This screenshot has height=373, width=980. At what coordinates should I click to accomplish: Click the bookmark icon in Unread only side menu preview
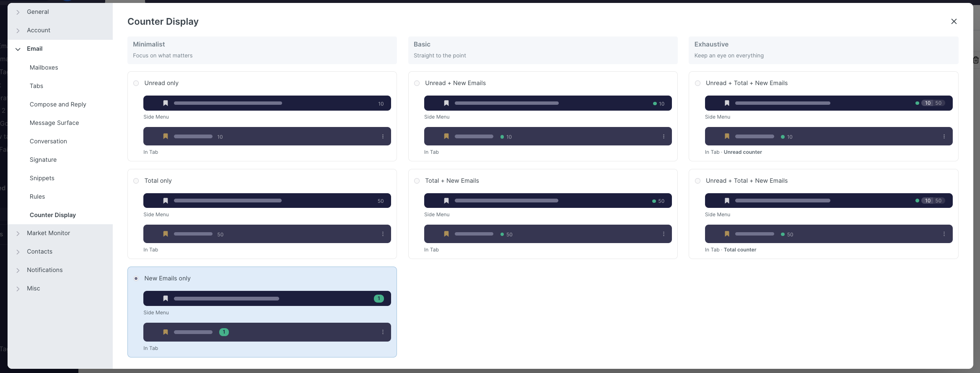click(166, 103)
